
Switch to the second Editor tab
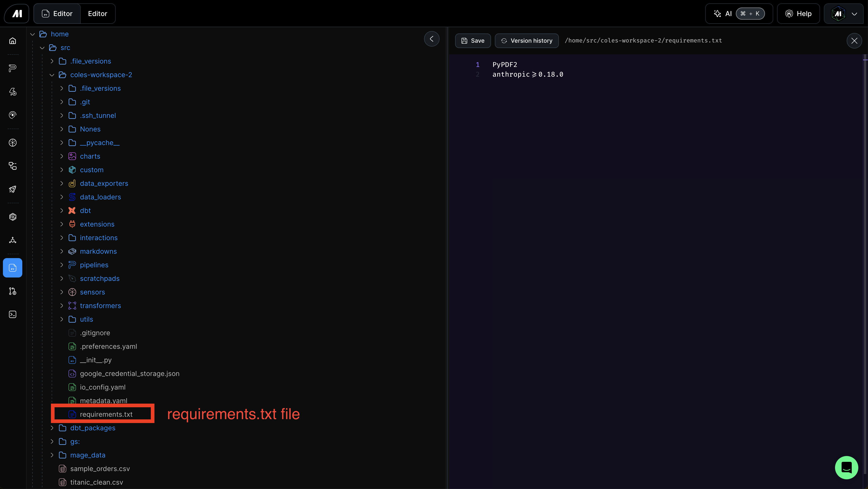pyautogui.click(x=97, y=14)
